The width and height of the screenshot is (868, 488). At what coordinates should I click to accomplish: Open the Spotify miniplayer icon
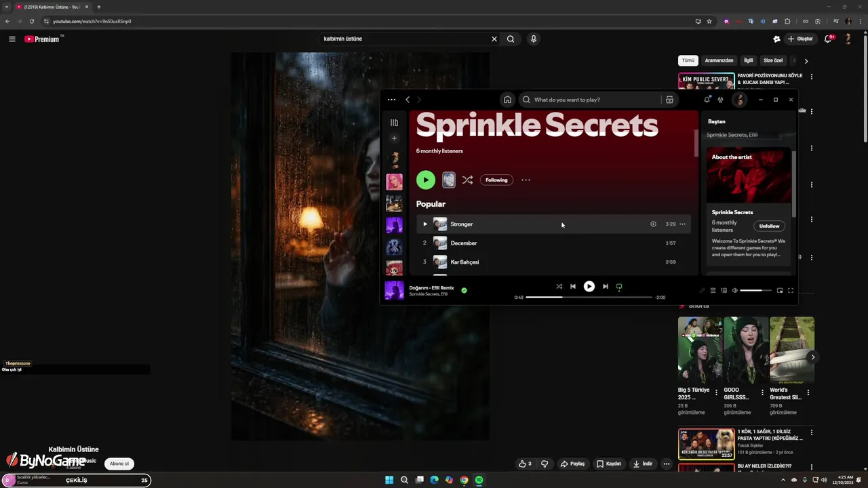(x=780, y=290)
